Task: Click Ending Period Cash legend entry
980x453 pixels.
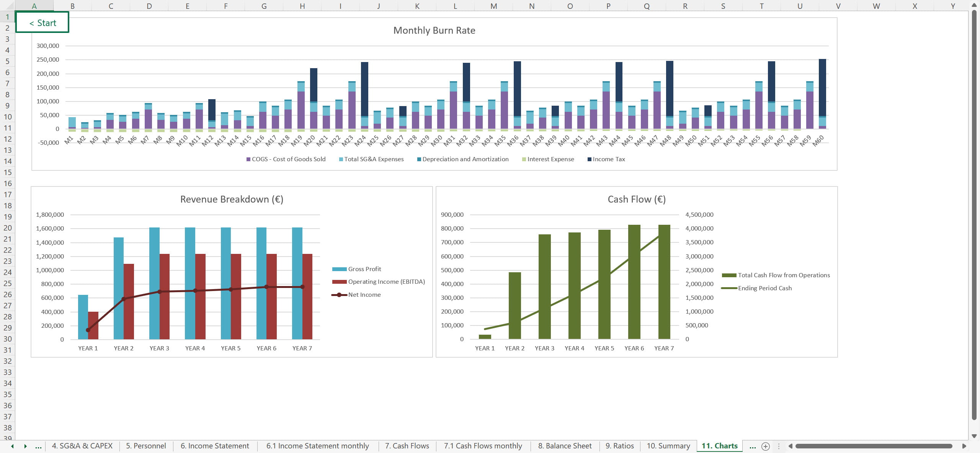Action: tap(764, 288)
